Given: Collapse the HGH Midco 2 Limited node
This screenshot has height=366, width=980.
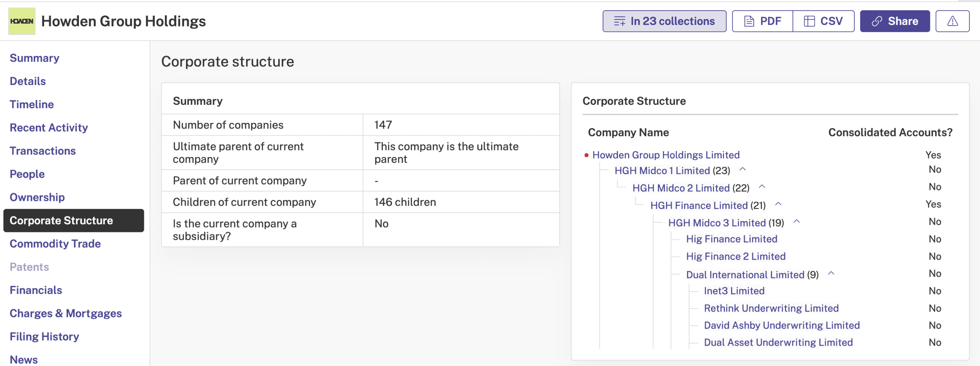Looking at the screenshot, I should pos(762,187).
